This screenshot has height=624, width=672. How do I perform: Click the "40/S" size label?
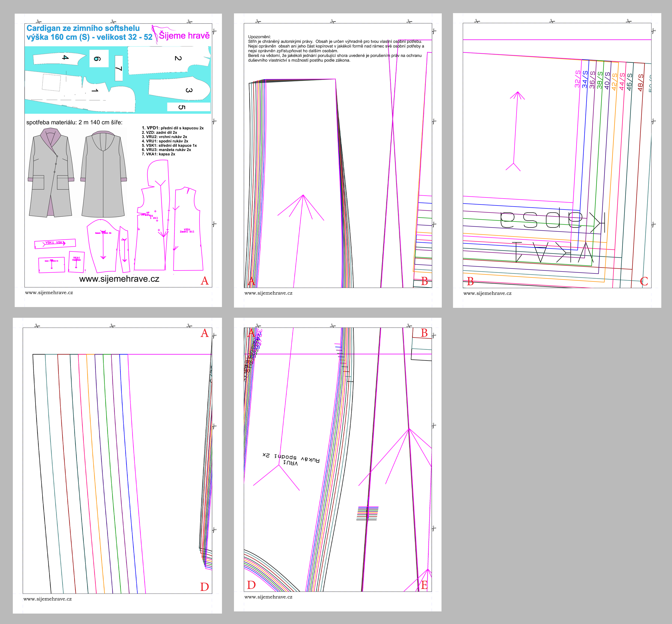click(x=607, y=81)
